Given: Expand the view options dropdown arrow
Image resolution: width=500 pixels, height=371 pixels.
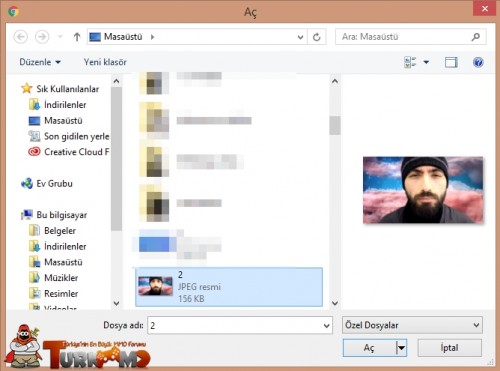Looking at the screenshot, I should tap(426, 62).
